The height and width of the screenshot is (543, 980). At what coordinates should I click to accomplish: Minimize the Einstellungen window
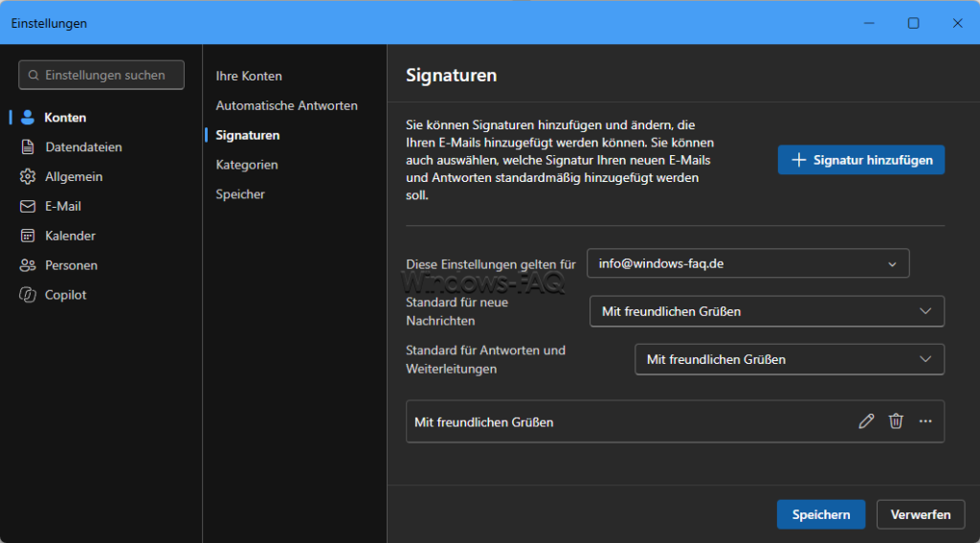(869, 23)
